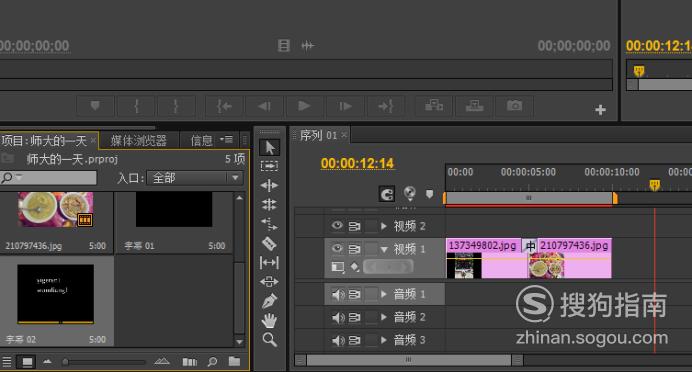
Task: Toggle track lock box for 音频 1
Action: (x=372, y=294)
